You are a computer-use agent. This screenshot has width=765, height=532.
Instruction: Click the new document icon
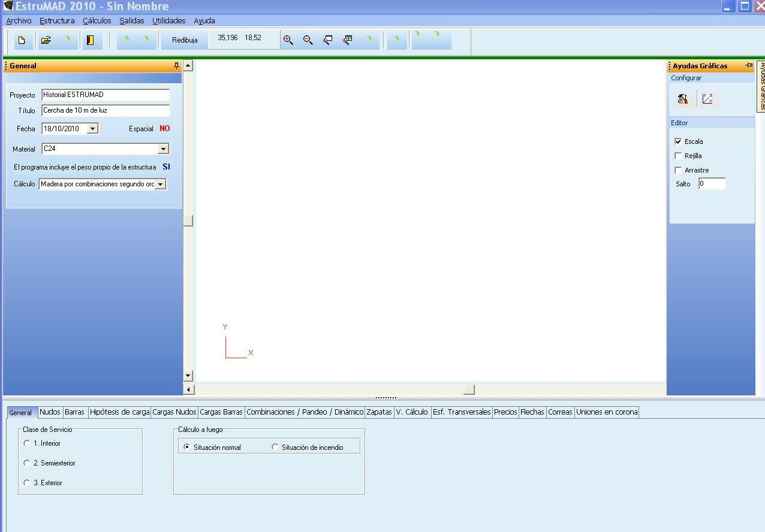coord(22,41)
